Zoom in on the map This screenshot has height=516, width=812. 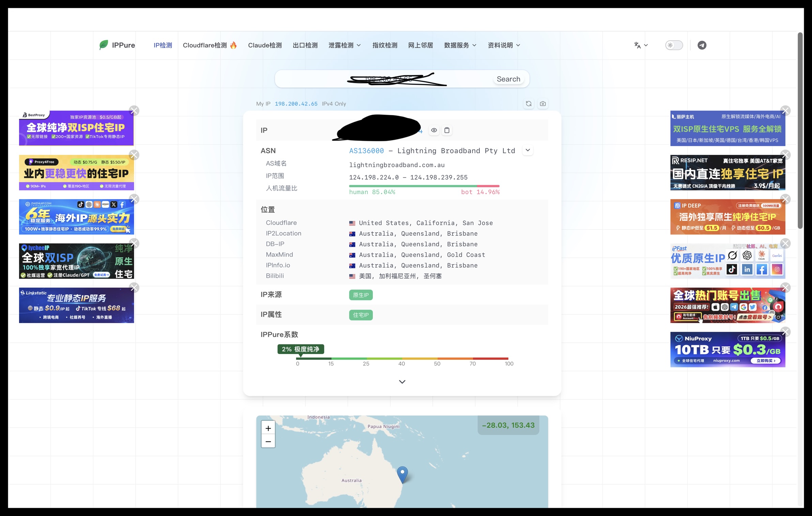[268, 428]
